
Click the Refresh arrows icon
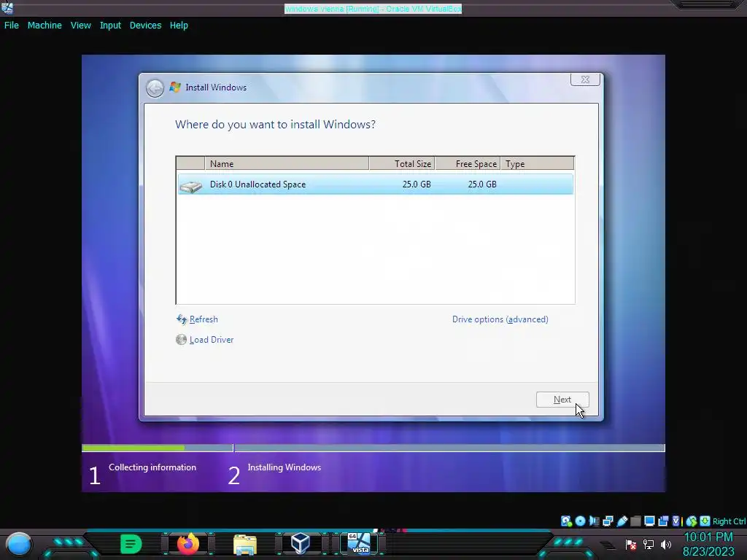coord(181,319)
